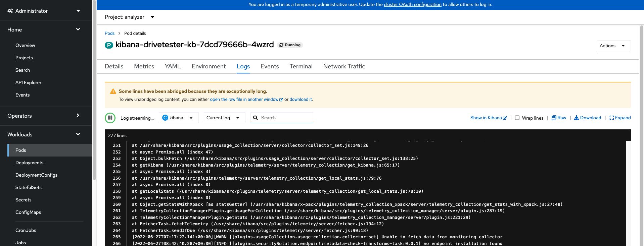Open Show in Kibana external link
The width and height of the screenshot is (644, 246).
click(488, 118)
